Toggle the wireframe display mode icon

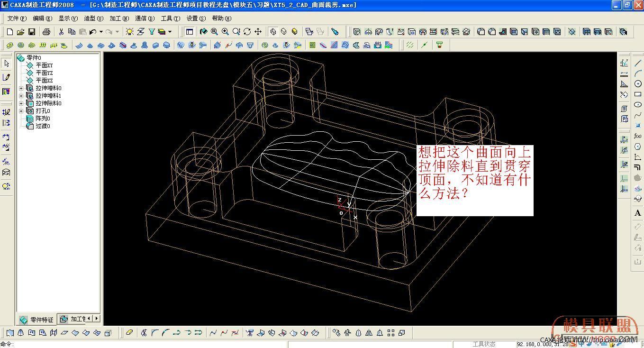click(x=273, y=32)
